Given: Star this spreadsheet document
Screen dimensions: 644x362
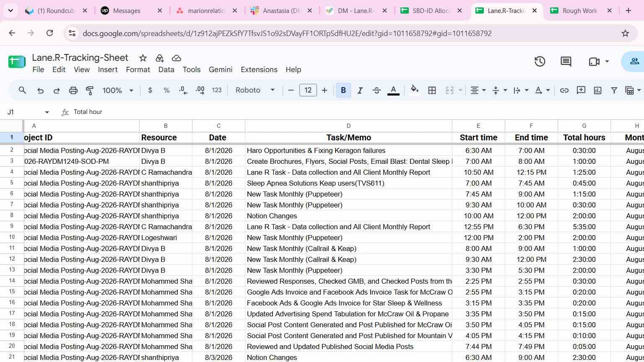Looking at the screenshot, I should pos(143,58).
